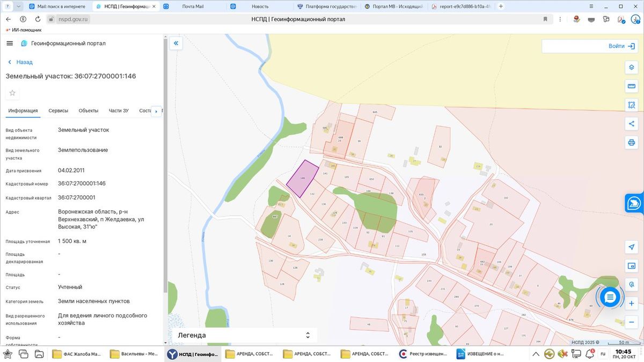Click the browser back arrow
The image size is (644, 362).
[x=8, y=19]
